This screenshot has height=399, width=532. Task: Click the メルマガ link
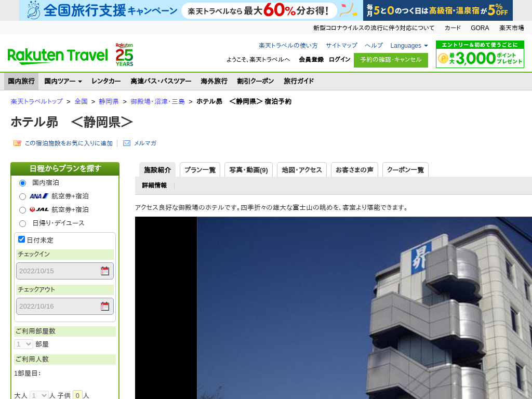pyautogui.click(x=145, y=143)
